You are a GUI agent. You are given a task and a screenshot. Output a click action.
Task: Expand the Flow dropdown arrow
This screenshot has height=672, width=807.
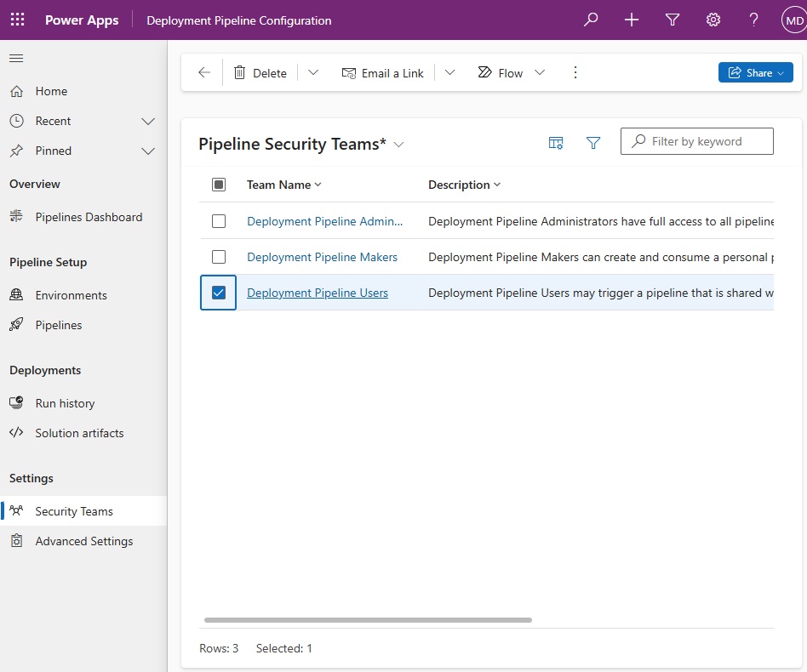click(540, 72)
